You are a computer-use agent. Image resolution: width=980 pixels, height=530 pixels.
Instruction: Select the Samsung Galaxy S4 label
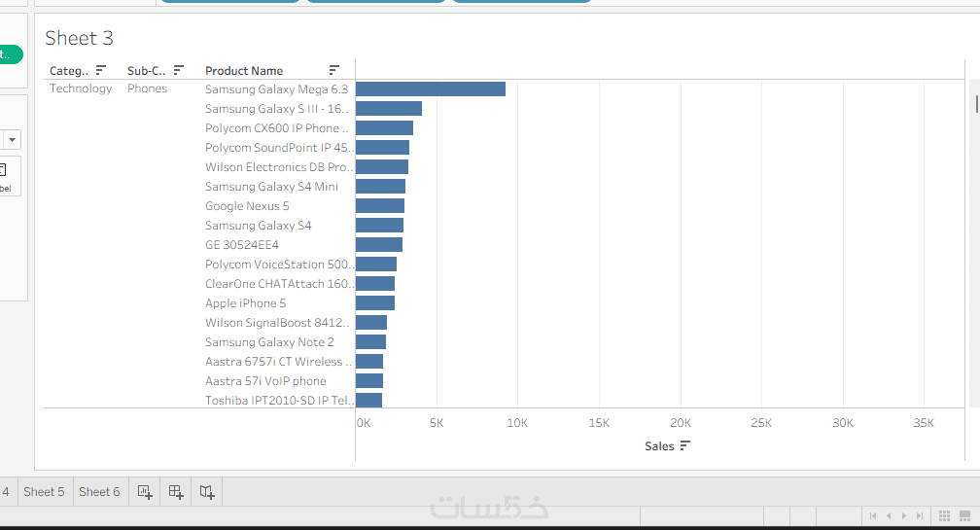(x=259, y=225)
